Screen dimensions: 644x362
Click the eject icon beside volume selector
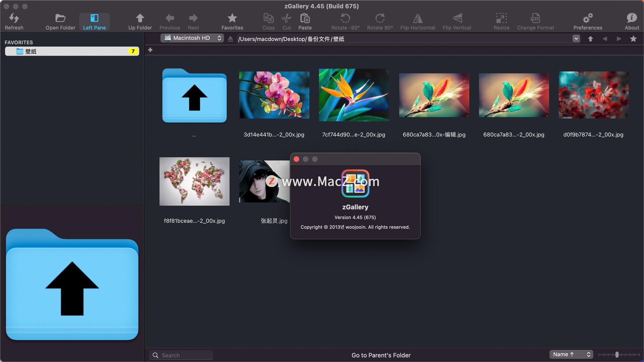pos(230,39)
